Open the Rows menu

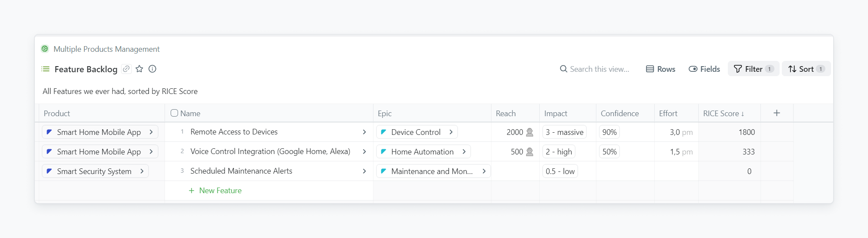[660, 69]
